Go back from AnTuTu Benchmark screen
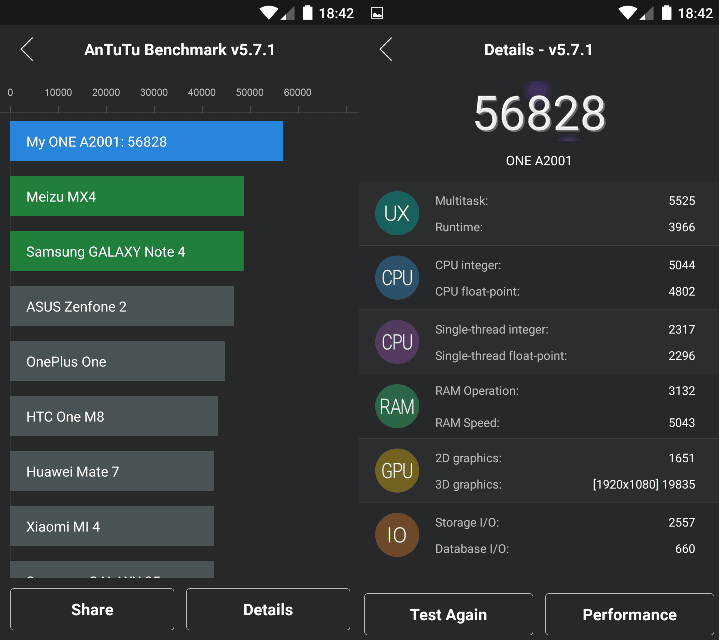Image resolution: width=722 pixels, height=640 pixels. coord(27,49)
